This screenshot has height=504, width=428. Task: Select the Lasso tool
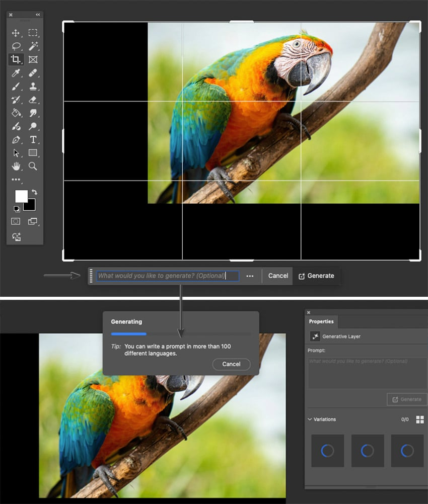[x=16, y=46]
